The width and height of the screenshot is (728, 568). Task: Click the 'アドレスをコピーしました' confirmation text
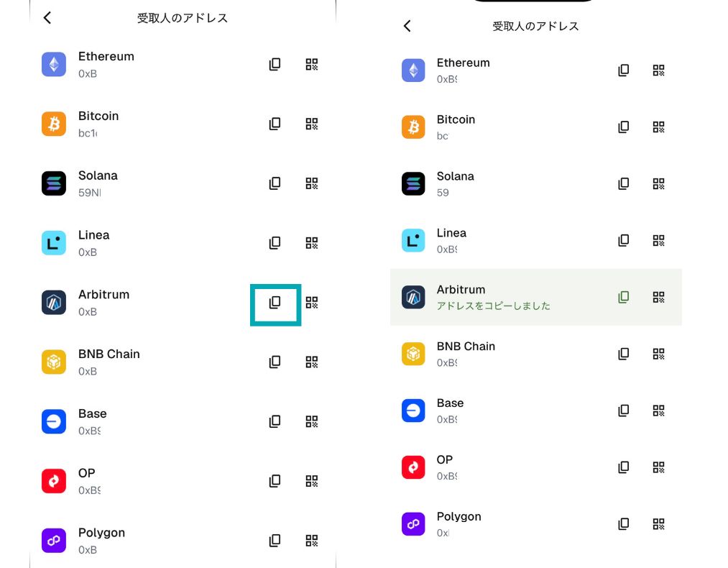click(x=493, y=306)
